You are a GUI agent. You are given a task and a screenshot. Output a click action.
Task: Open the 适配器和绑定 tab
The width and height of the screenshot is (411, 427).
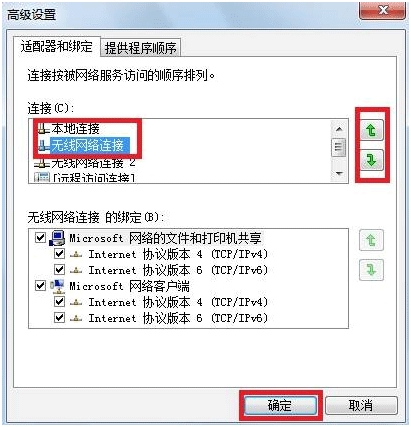point(57,46)
